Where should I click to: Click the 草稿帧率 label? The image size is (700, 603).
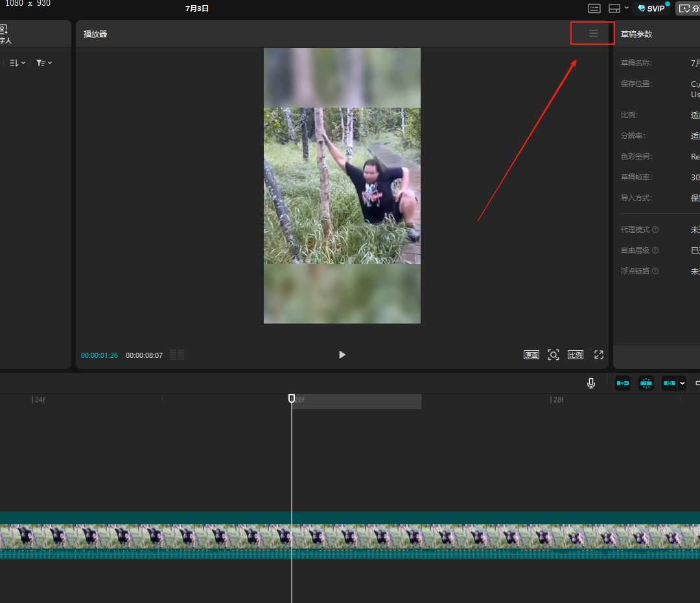tap(636, 177)
